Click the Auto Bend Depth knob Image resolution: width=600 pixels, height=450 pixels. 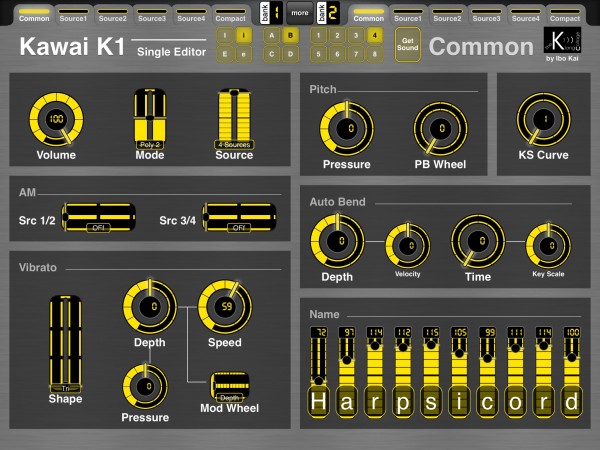337,241
